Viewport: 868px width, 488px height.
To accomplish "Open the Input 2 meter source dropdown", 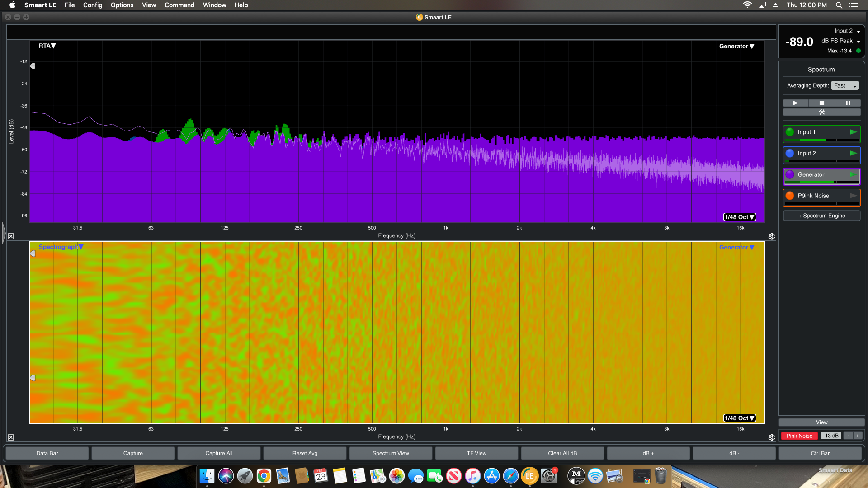I will pos(847,31).
